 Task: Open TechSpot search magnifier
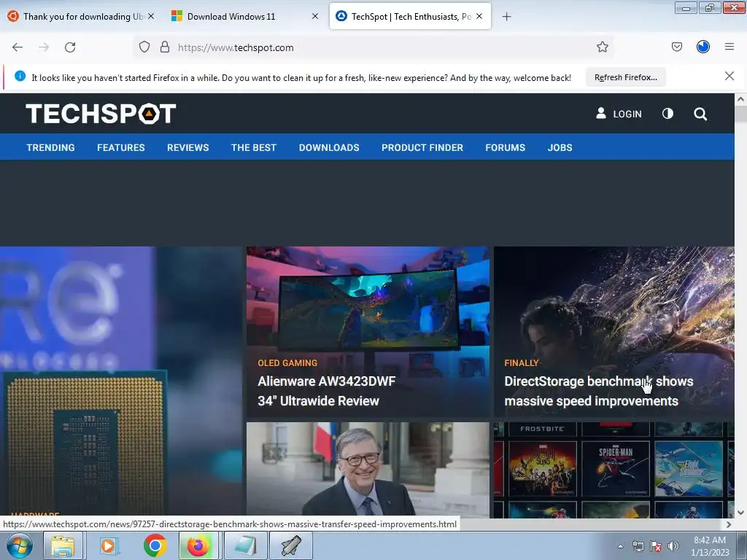coord(700,113)
